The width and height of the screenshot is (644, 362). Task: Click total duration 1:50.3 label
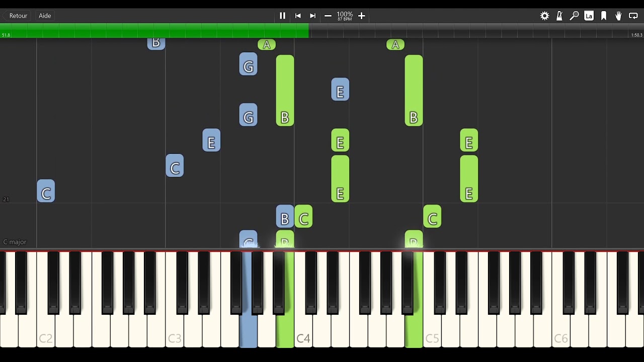[x=636, y=35]
